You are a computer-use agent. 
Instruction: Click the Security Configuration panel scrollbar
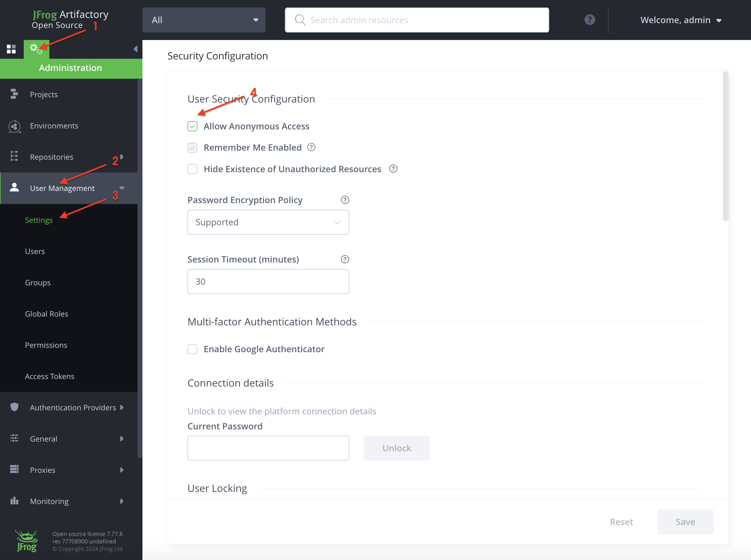725,146
